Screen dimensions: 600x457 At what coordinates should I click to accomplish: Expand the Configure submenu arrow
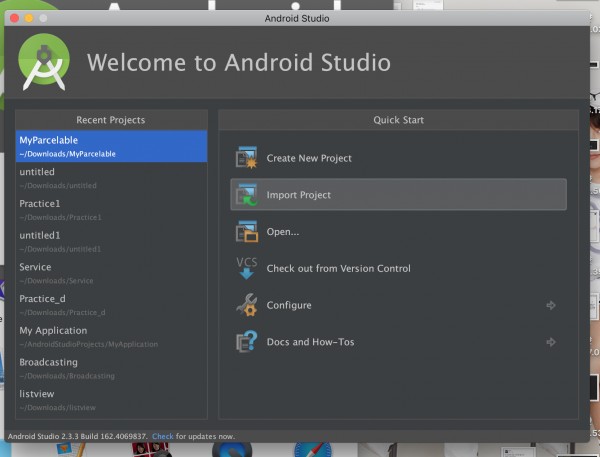click(551, 305)
